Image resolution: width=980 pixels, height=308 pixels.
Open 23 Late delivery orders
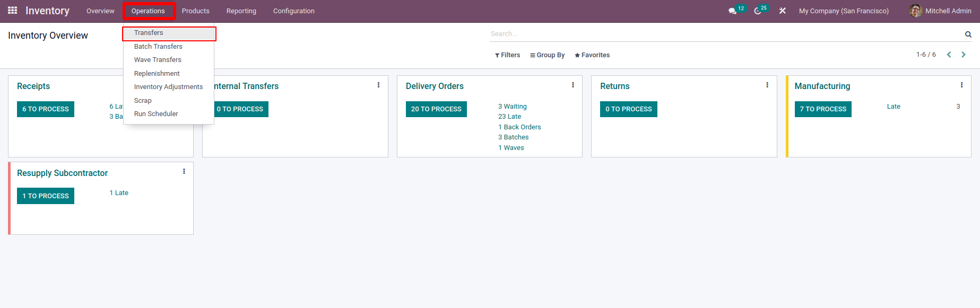[509, 117]
